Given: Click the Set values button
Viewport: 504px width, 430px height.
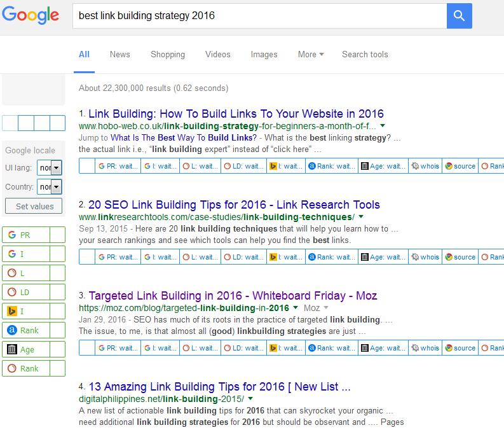Looking at the screenshot, I should click(x=34, y=206).
